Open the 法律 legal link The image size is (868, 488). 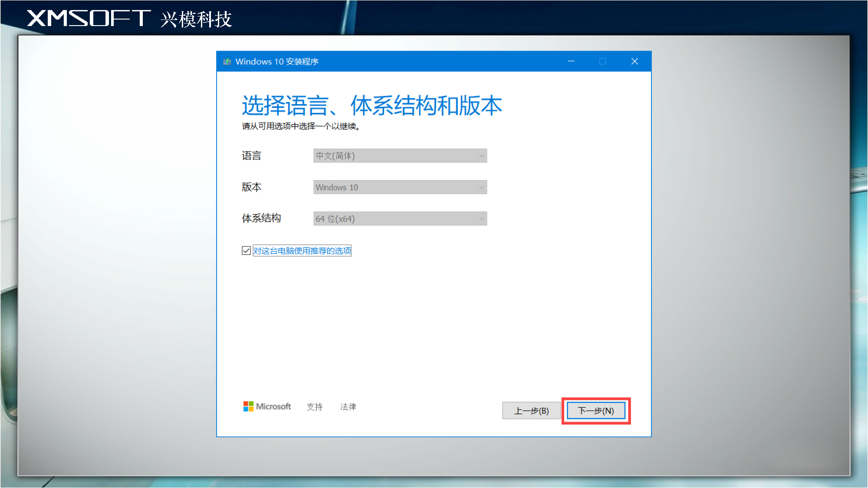pos(348,407)
